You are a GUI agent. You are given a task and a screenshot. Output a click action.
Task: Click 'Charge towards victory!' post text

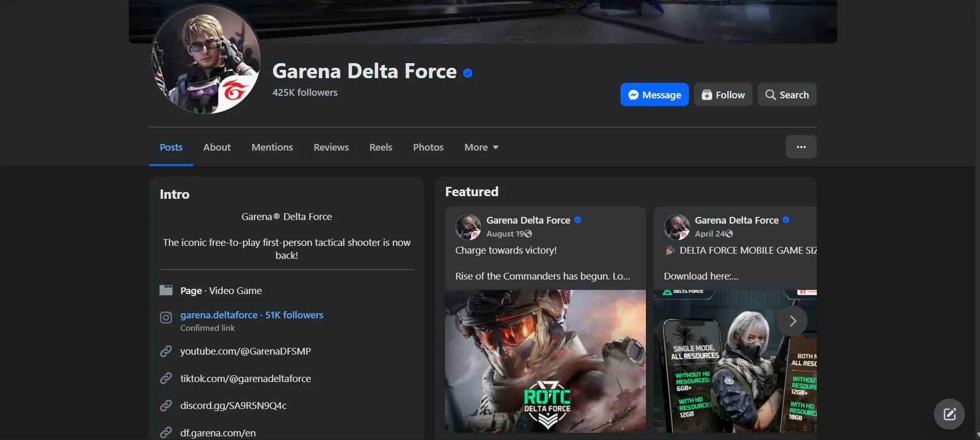506,251
